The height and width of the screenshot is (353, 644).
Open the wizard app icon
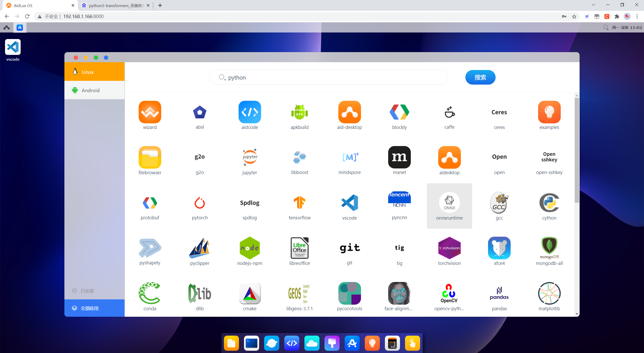(150, 112)
